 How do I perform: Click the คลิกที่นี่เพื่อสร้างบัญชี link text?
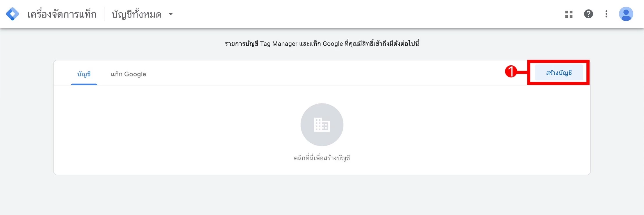[322, 158]
